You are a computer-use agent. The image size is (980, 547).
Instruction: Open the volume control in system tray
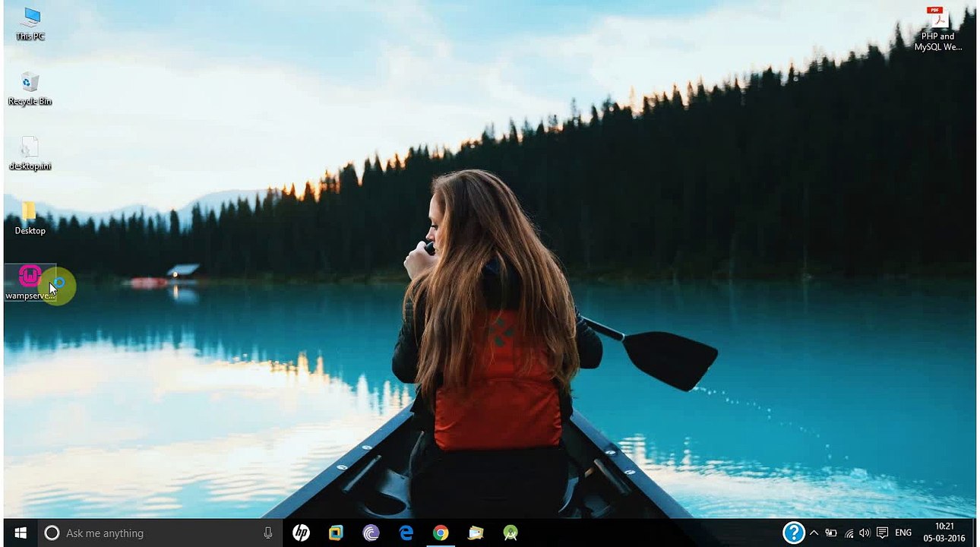(x=865, y=533)
